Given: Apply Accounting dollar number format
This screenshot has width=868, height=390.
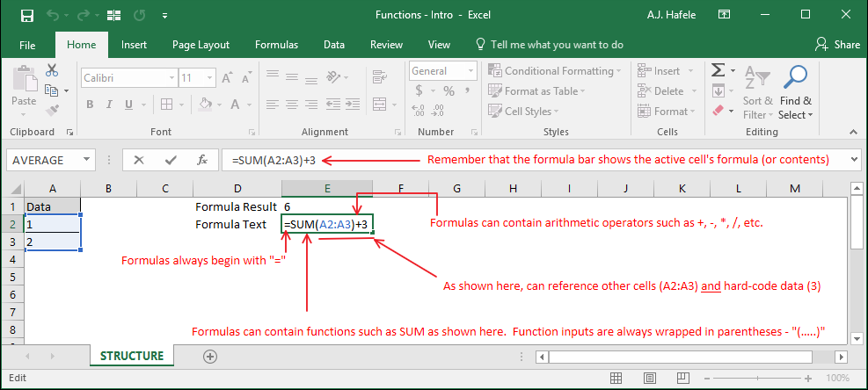Looking at the screenshot, I should (x=419, y=90).
